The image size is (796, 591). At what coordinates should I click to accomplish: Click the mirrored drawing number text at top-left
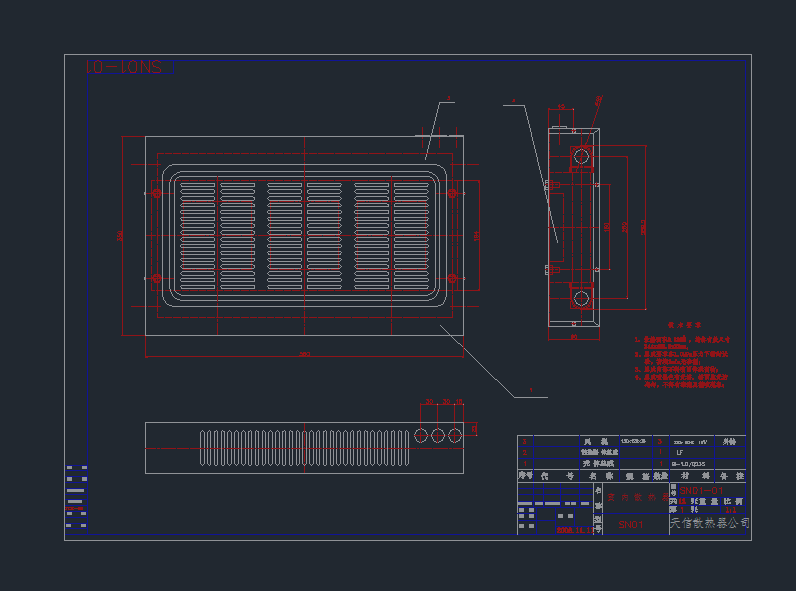[123, 67]
